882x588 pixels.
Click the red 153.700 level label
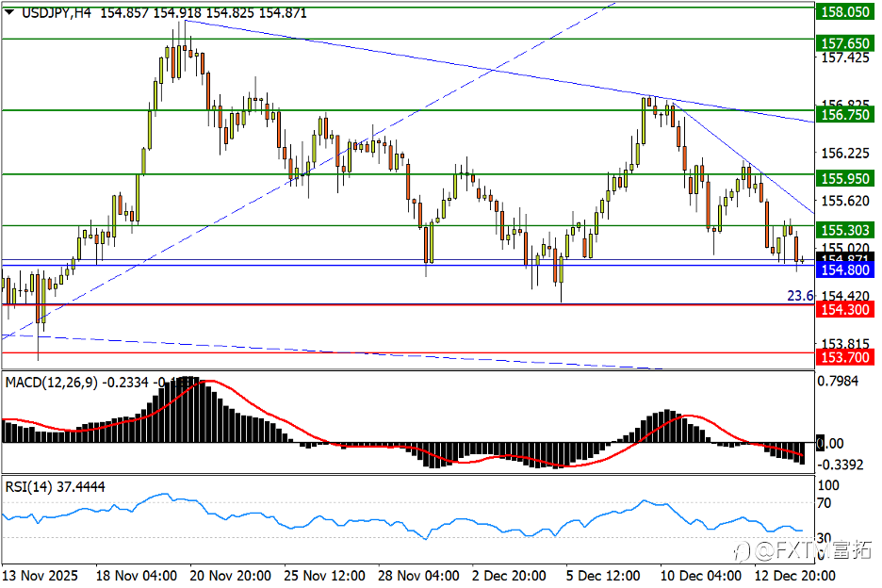845,357
